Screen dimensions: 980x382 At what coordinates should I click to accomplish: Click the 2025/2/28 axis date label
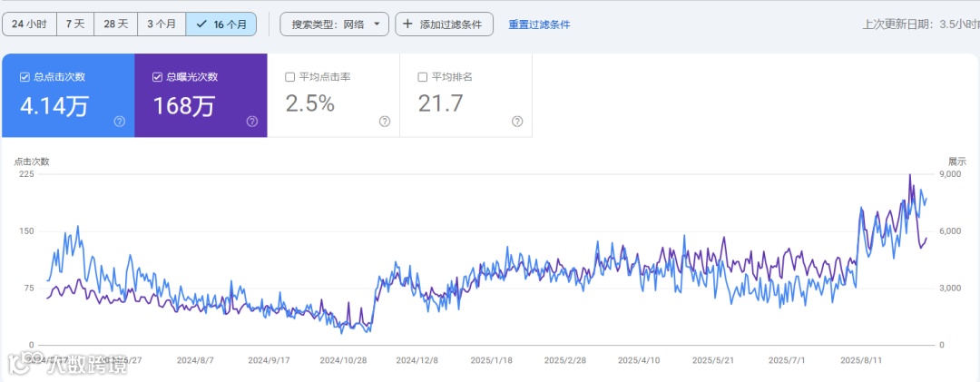(565, 361)
